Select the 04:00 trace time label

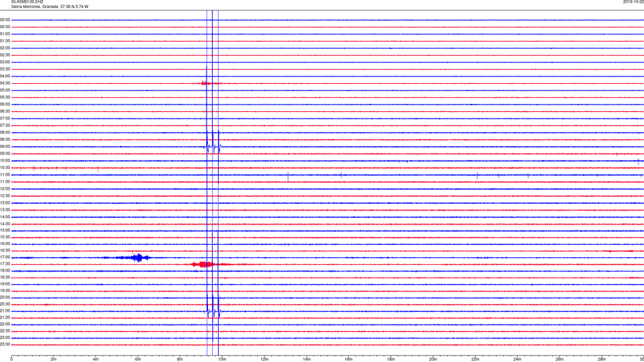(5, 76)
